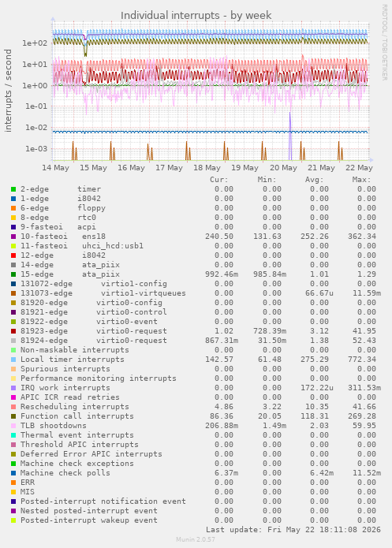Click the Munin 2.0.57 footer text

(196, 539)
